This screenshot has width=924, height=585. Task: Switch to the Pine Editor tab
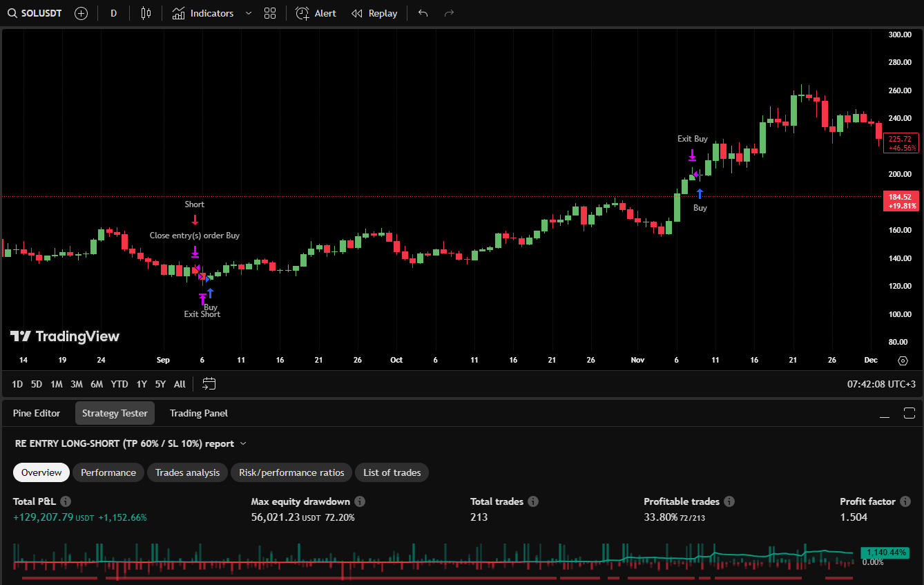pyautogui.click(x=37, y=413)
